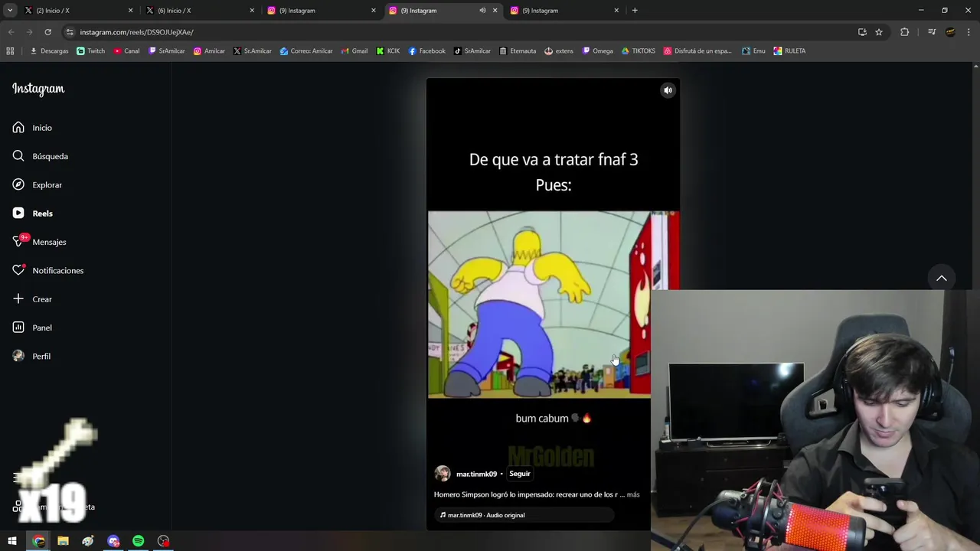Open the tab search dropdown

(x=10, y=11)
